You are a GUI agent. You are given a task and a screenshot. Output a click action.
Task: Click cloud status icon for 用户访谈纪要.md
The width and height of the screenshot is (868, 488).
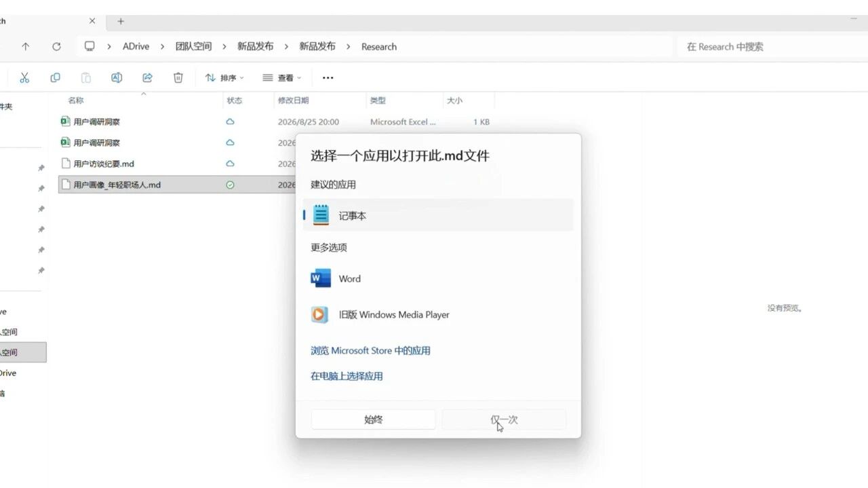[x=230, y=164]
